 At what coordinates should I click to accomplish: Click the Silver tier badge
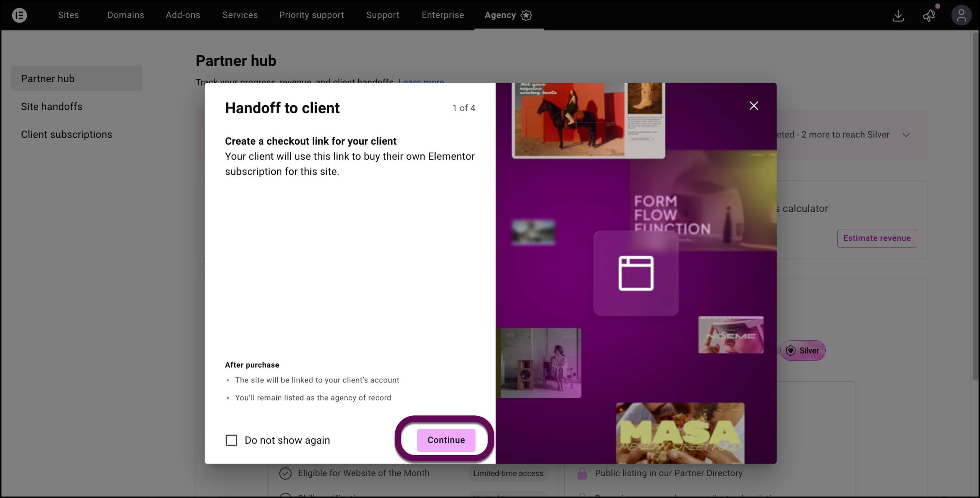[x=803, y=350]
